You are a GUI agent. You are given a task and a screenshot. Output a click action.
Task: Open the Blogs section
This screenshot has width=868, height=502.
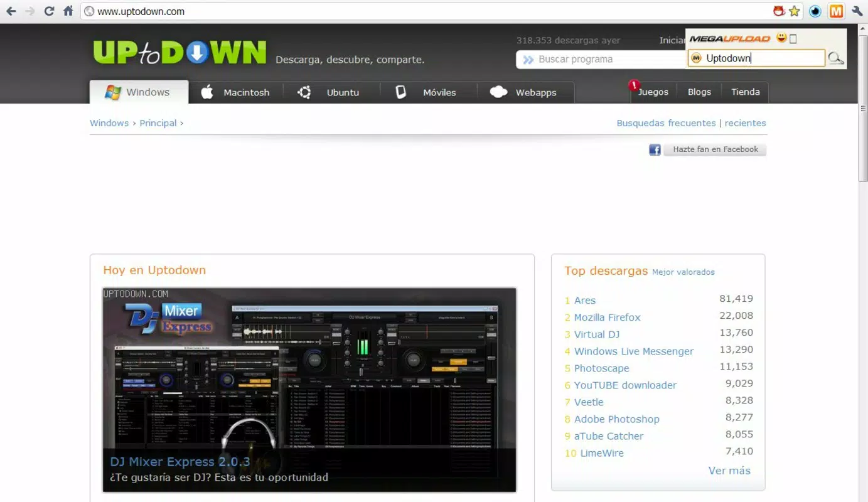coord(699,92)
